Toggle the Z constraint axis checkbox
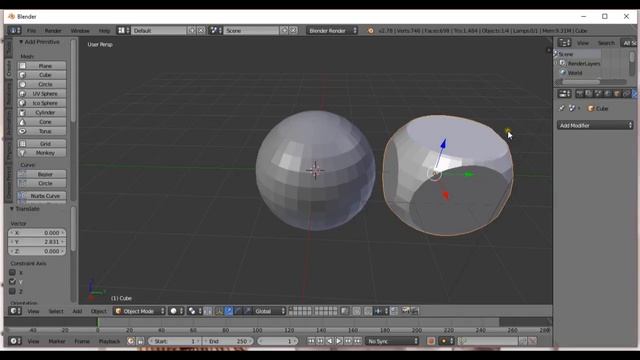This screenshot has height=360, width=640. [12, 291]
